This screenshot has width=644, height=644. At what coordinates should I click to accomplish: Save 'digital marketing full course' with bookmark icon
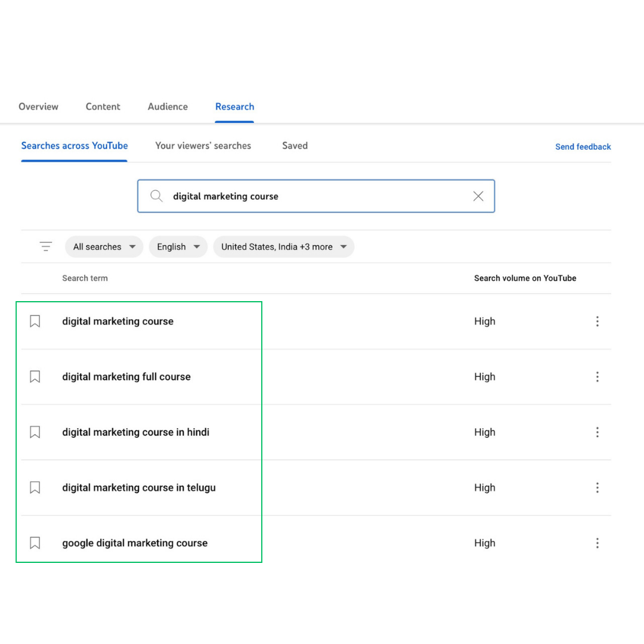pos(35,377)
